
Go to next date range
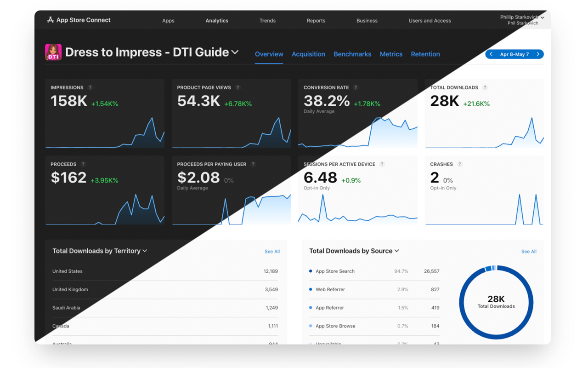pos(538,54)
